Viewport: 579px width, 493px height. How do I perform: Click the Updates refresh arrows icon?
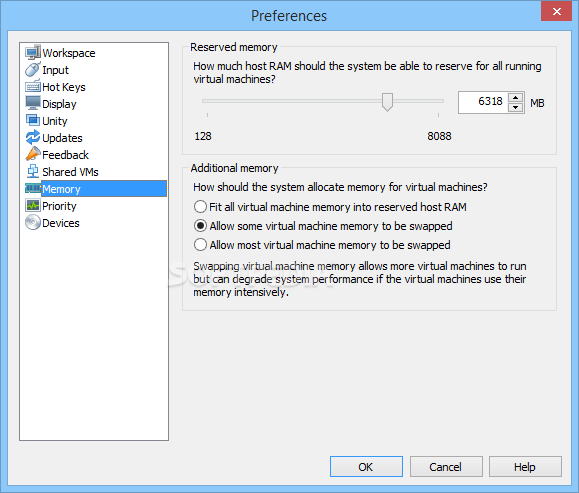[x=33, y=137]
